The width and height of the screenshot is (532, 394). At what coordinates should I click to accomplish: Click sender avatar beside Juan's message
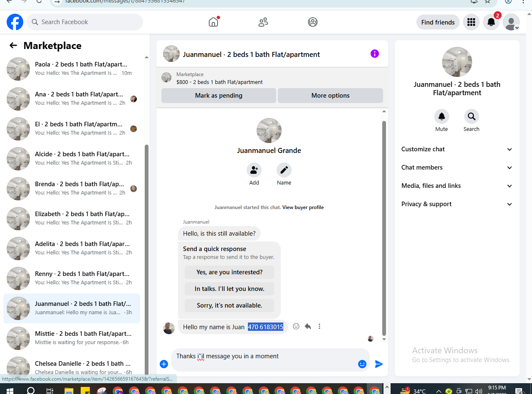click(x=169, y=328)
